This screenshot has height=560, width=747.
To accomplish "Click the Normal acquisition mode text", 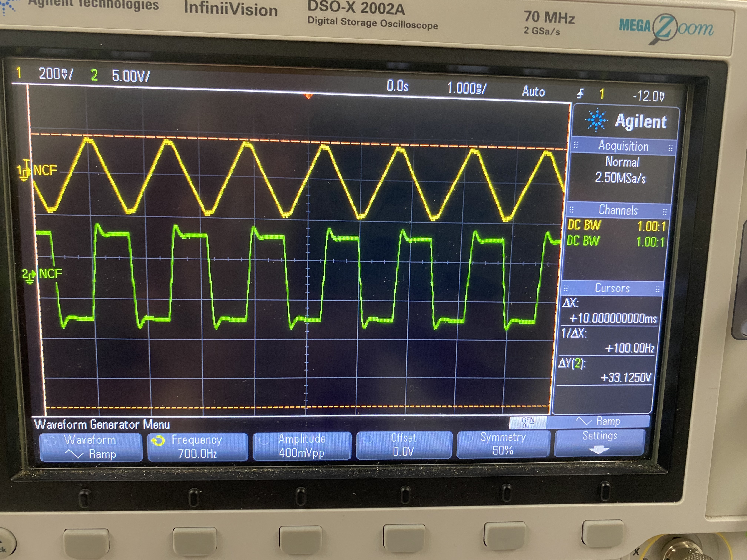I will coord(622,162).
